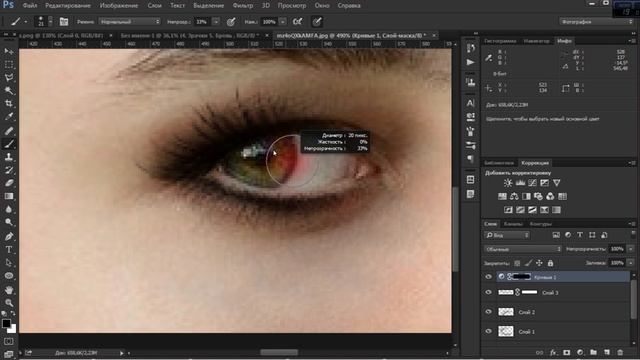Switch to the Каналы tab
The width and height of the screenshot is (640, 360).
[x=513, y=224]
